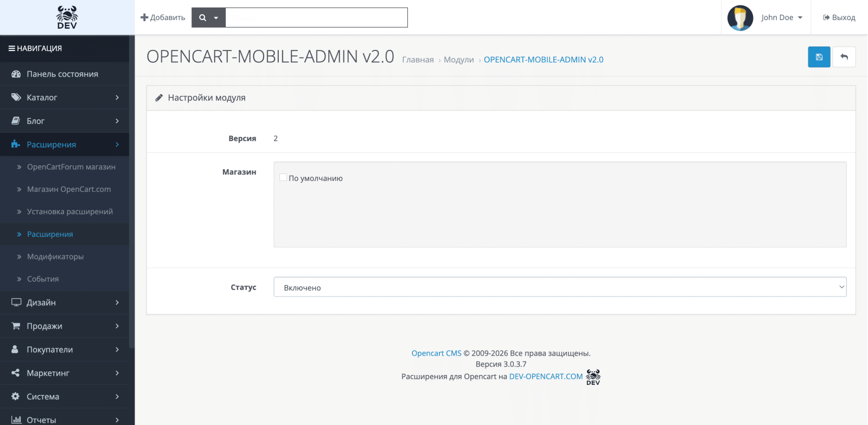868x425 pixels.
Task: Expand John Doe user menu
Action: click(782, 17)
